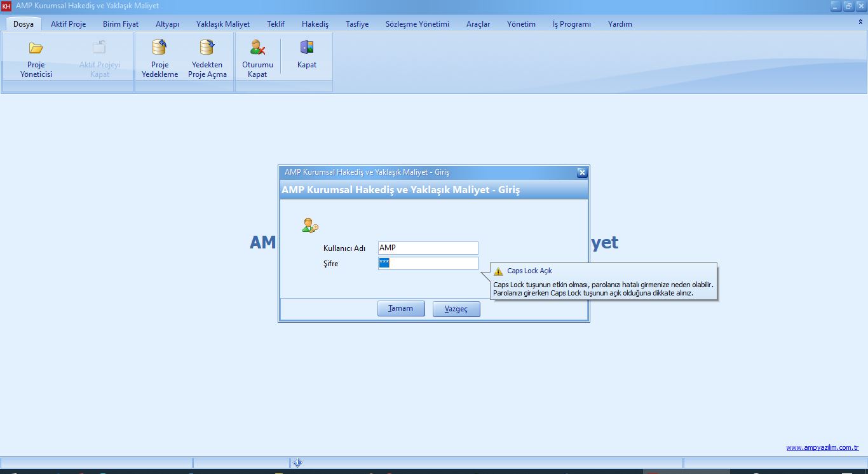This screenshot has width=868, height=474.
Task: Click the diamond icon in status bar
Action: [x=297, y=463]
